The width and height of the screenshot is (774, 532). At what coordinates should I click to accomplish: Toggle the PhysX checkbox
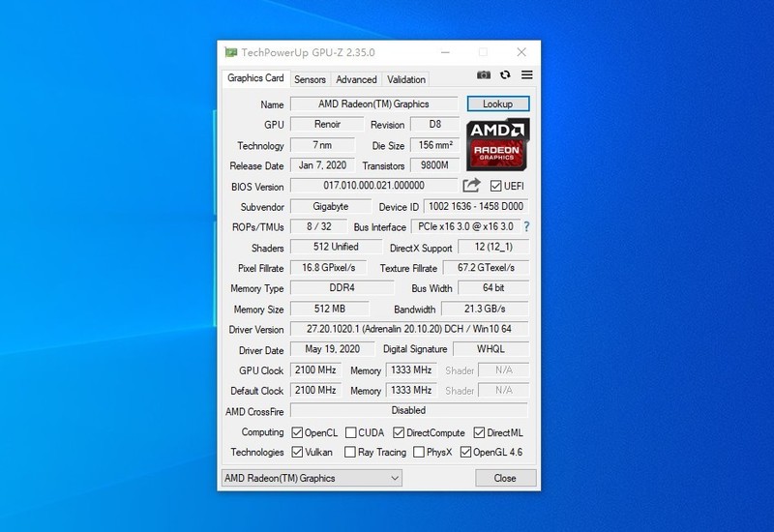(x=419, y=452)
